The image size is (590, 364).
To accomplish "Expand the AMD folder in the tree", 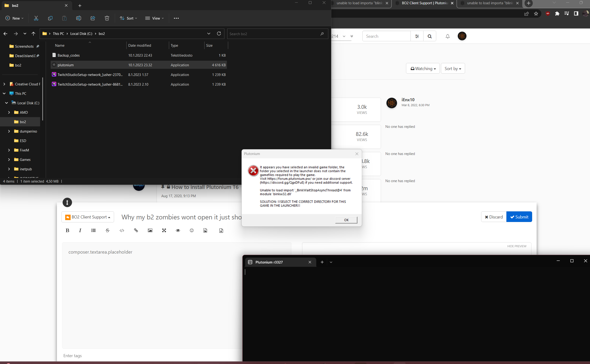I will 9,113.
